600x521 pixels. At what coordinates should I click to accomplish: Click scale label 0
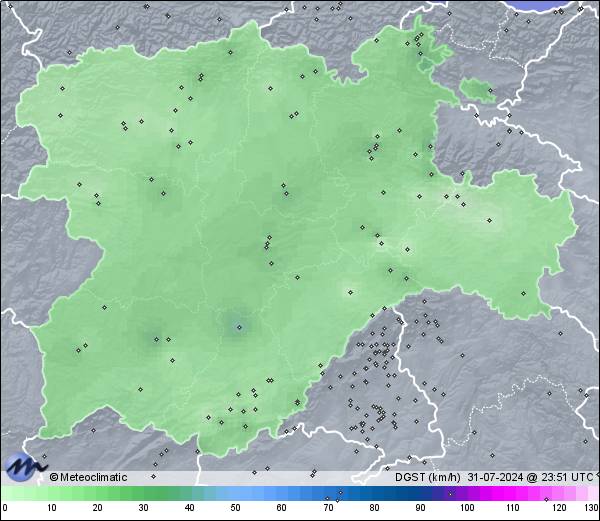[x=4, y=508]
